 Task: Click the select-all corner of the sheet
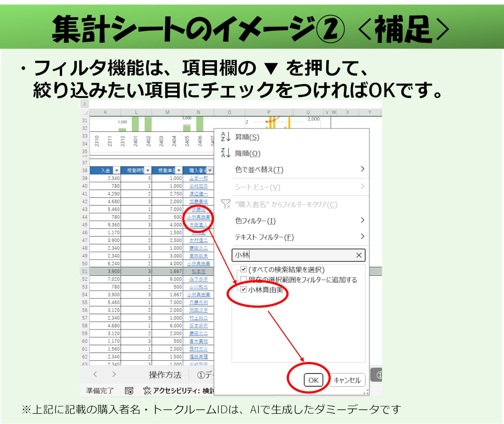pyautogui.click(x=85, y=112)
